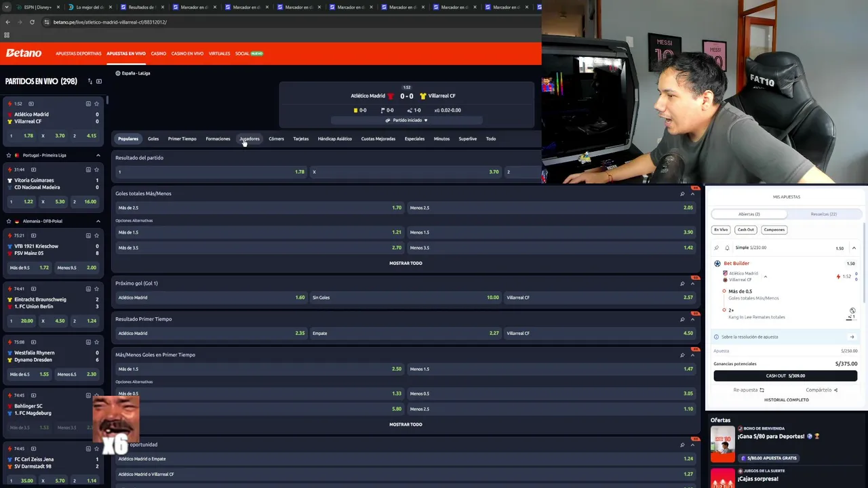This screenshot has width=868, height=488.
Task: Open the Virtuales section
Action: (x=219, y=54)
